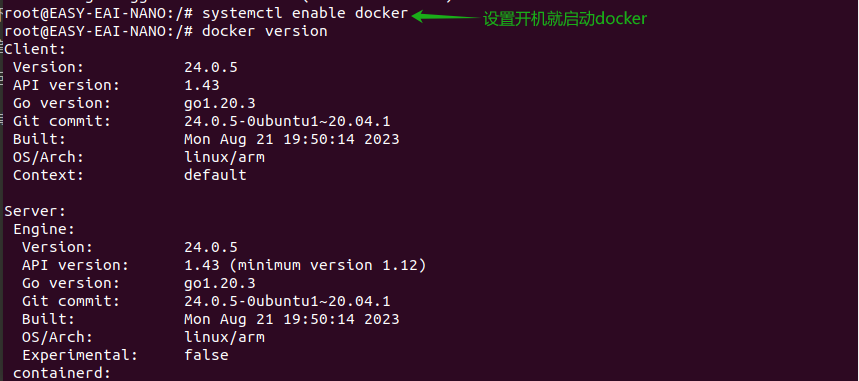Click the server Built date line

click(291, 319)
